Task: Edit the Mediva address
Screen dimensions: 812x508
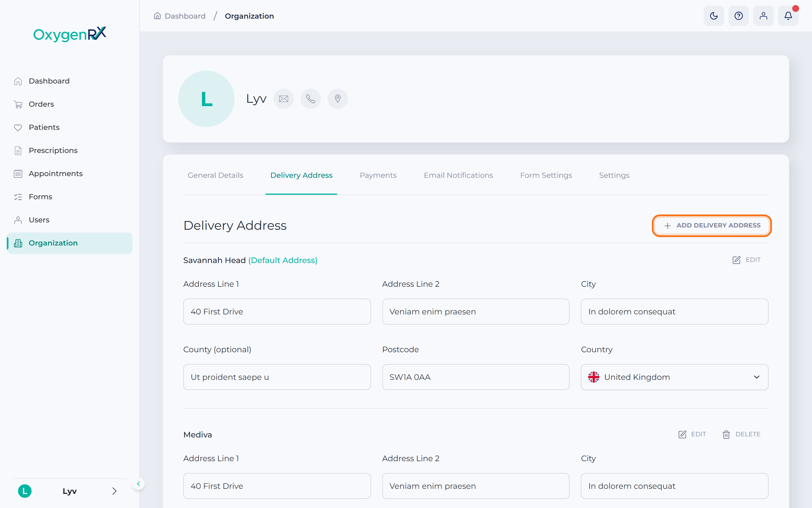Action: pos(692,434)
